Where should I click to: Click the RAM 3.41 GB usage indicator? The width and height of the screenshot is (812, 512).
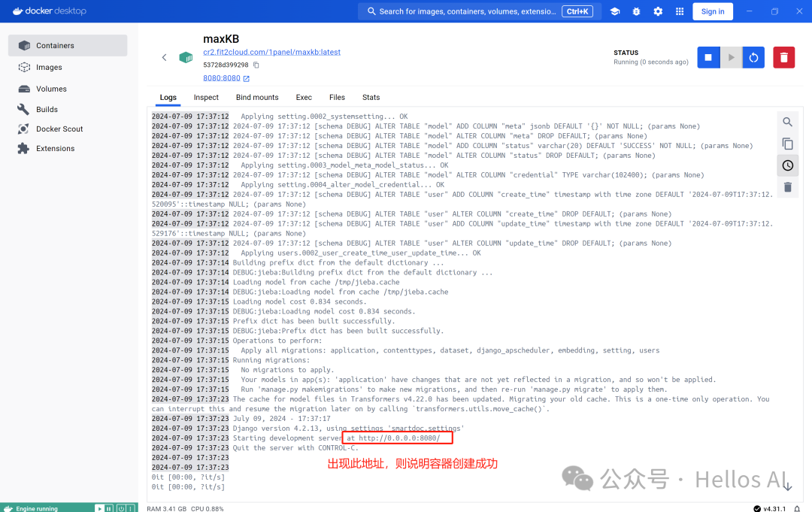(x=167, y=509)
